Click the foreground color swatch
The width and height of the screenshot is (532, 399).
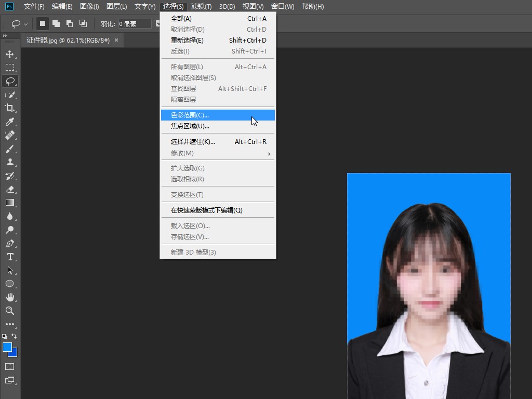7,347
